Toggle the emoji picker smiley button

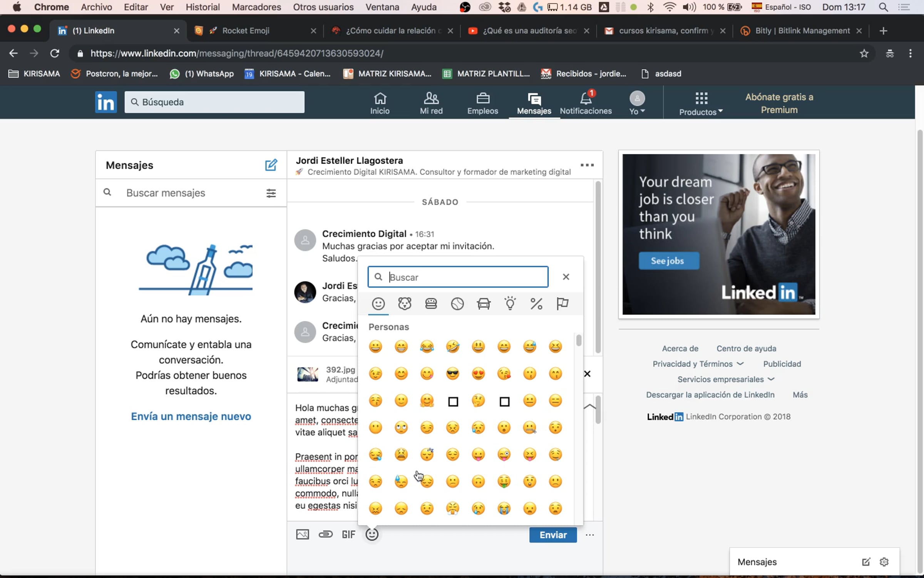coord(372,534)
